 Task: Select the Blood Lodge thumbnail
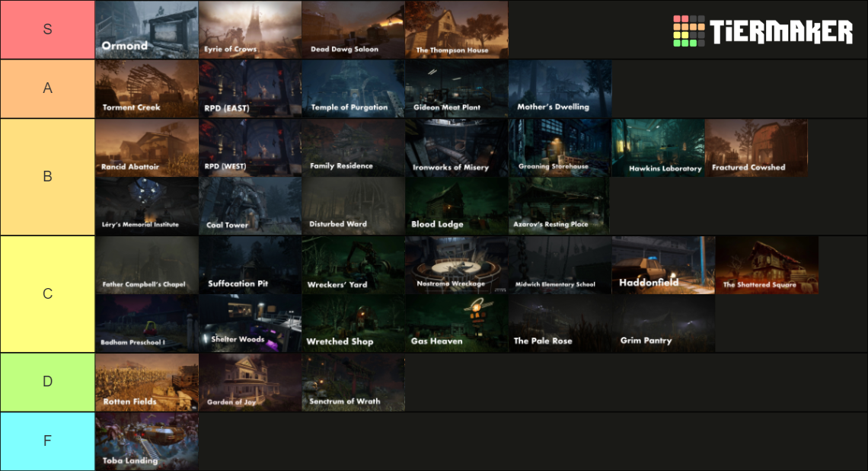(456, 206)
